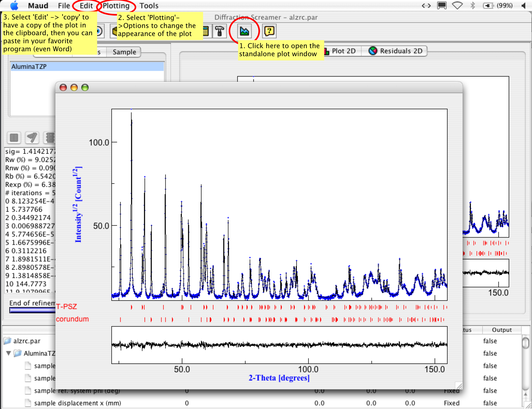
Task: Collapse the AluminaTZP tree node
Action: (9, 353)
